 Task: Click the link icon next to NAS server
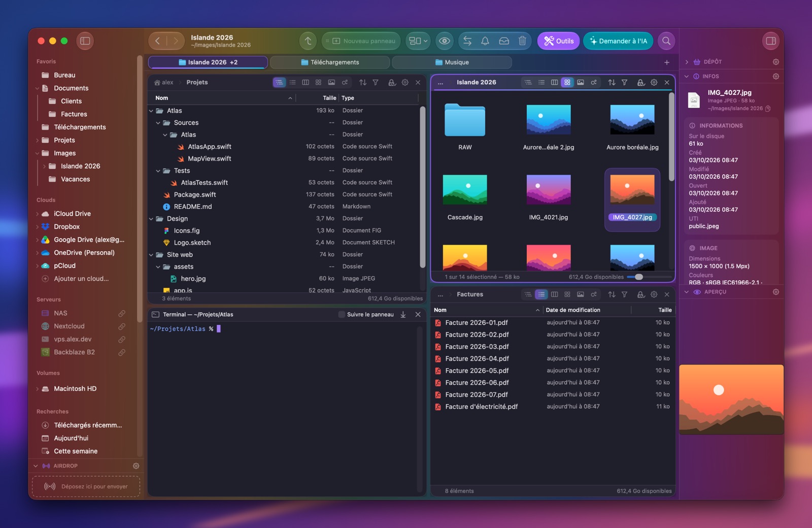click(x=122, y=313)
